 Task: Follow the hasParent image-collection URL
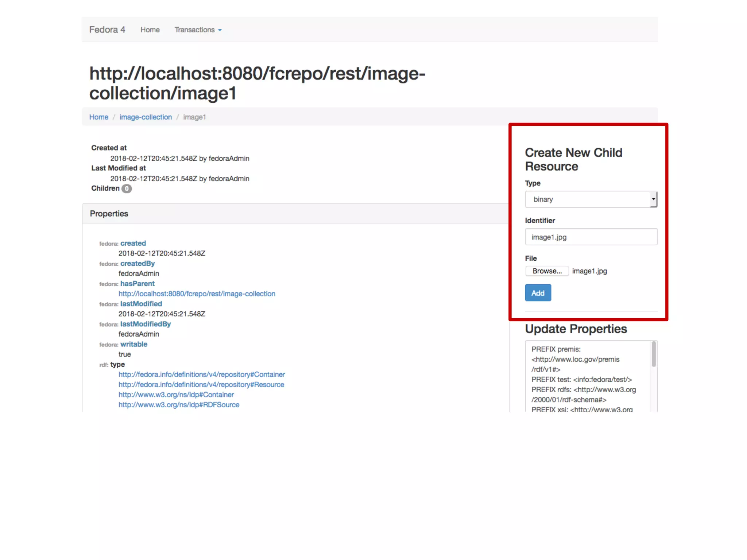coord(197,293)
